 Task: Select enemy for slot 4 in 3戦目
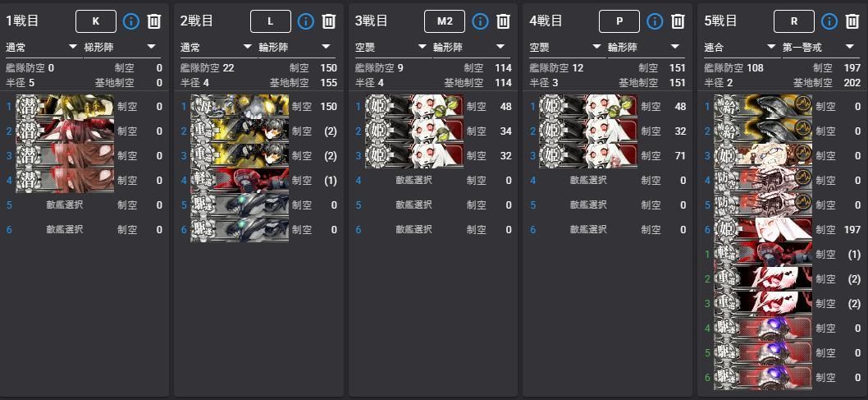click(x=413, y=180)
